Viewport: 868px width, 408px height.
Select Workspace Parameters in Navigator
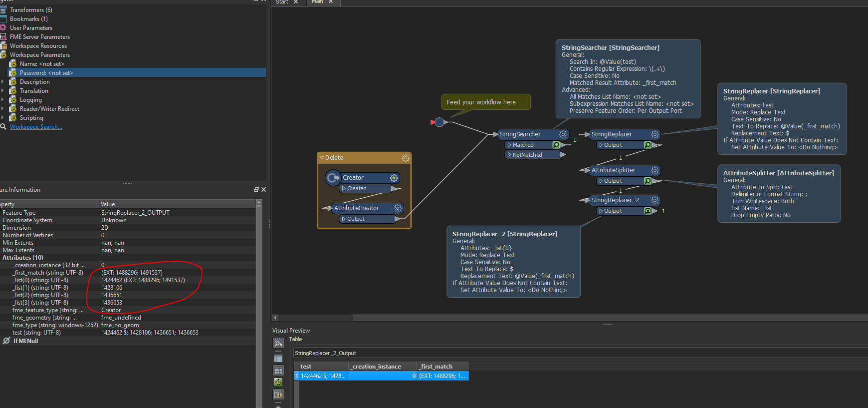40,55
